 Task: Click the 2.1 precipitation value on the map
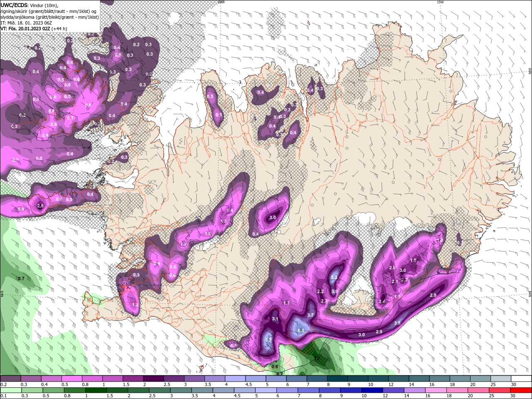(x=395, y=282)
